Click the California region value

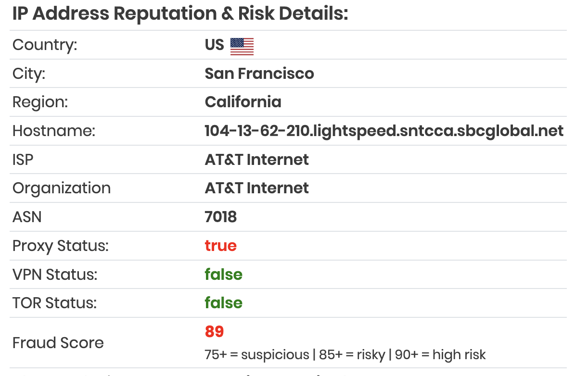pyautogui.click(x=243, y=102)
